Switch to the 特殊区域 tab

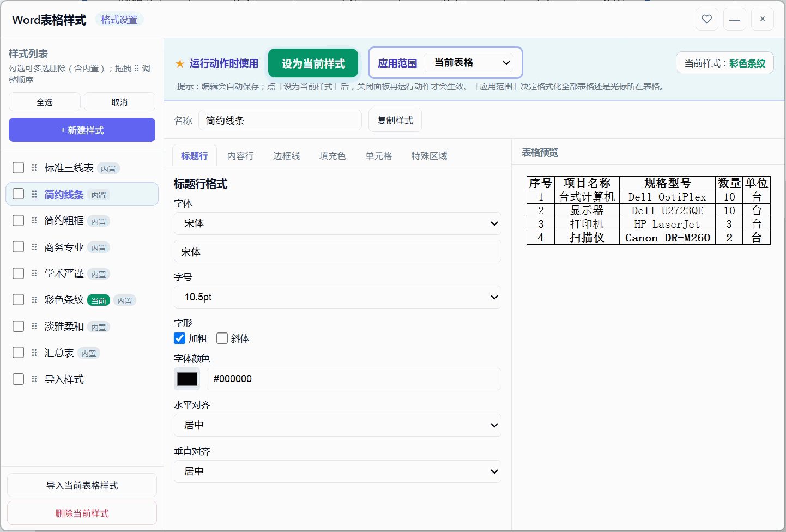[429, 156]
